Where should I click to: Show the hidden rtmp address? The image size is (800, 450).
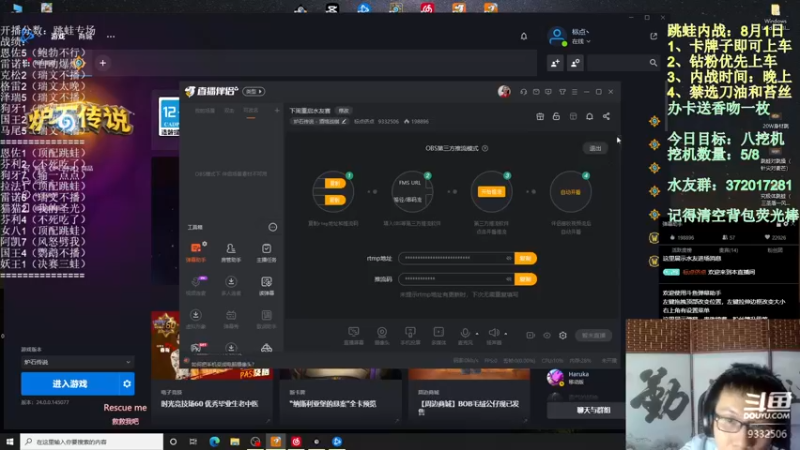(509, 258)
